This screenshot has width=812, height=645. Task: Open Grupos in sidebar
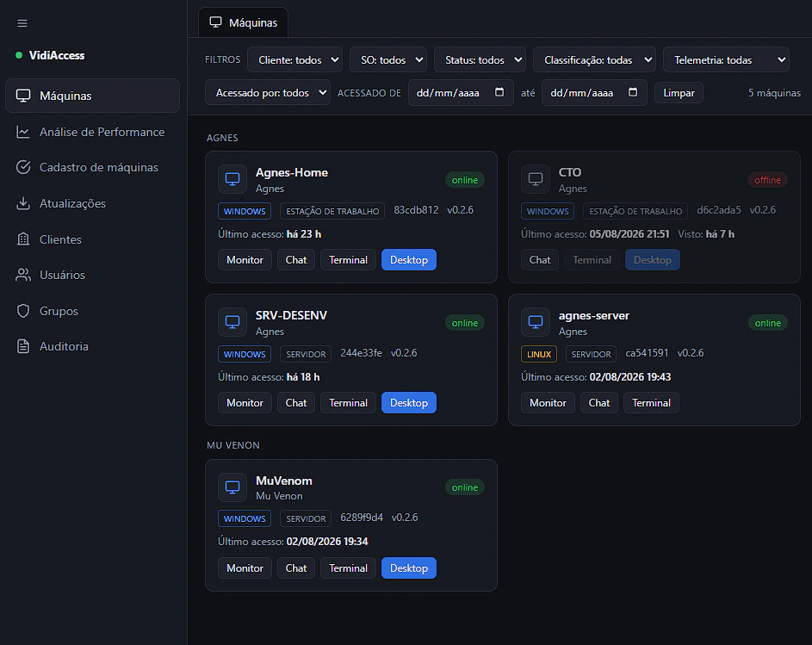(93, 311)
